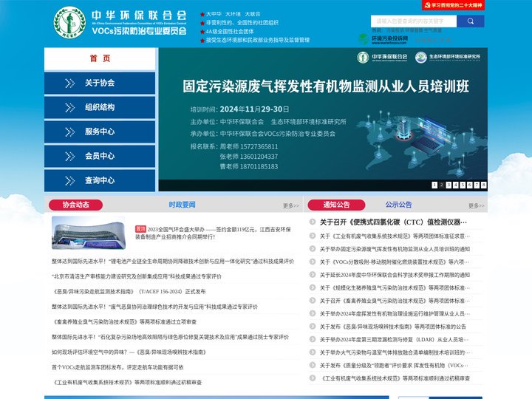532x399 pixels.
Task: Click the double chevron beside 查询中心
Action: point(70,181)
